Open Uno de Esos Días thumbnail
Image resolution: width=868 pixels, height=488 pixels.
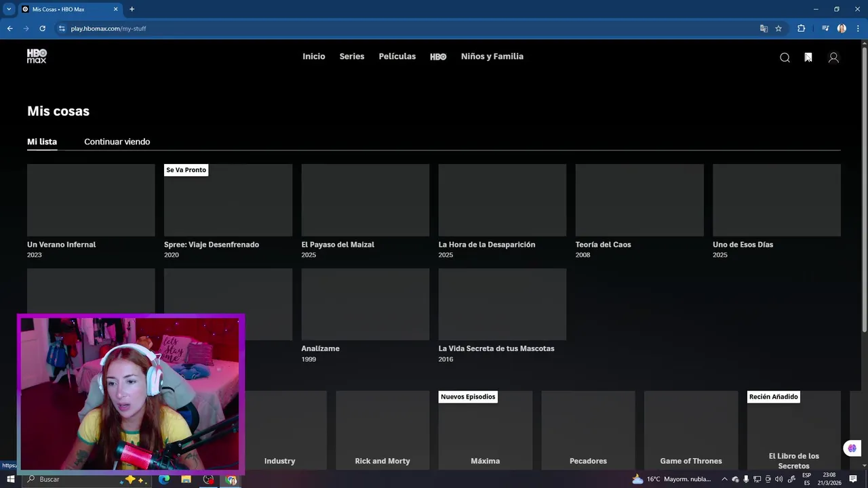[776, 200]
